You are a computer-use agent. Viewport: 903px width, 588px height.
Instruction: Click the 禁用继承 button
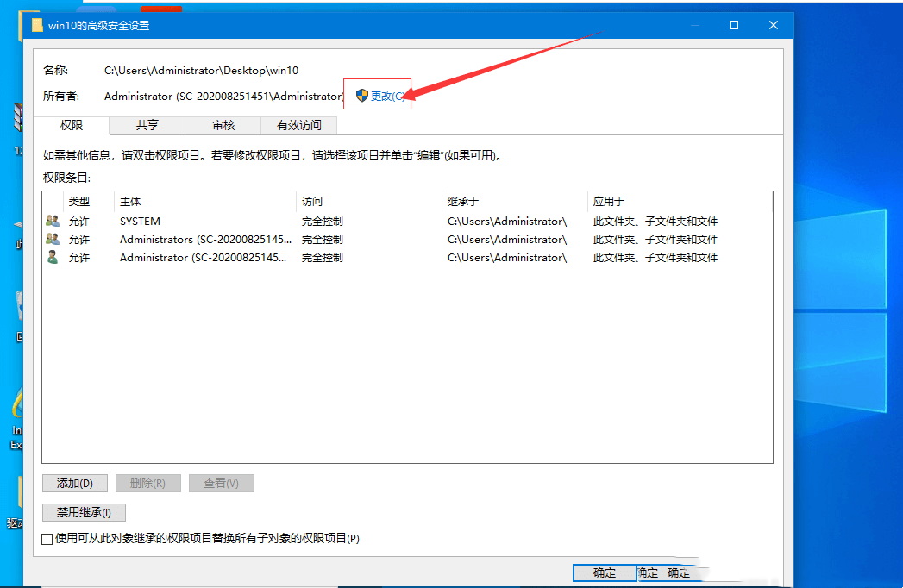(x=83, y=511)
